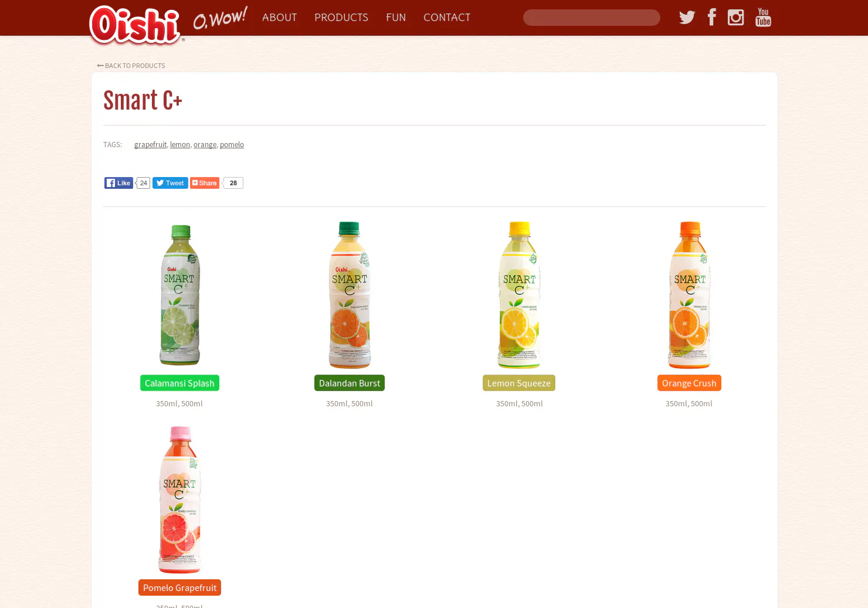Image resolution: width=868 pixels, height=608 pixels.
Task: Follow the pomelo tag link
Action: click(x=232, y=145)
